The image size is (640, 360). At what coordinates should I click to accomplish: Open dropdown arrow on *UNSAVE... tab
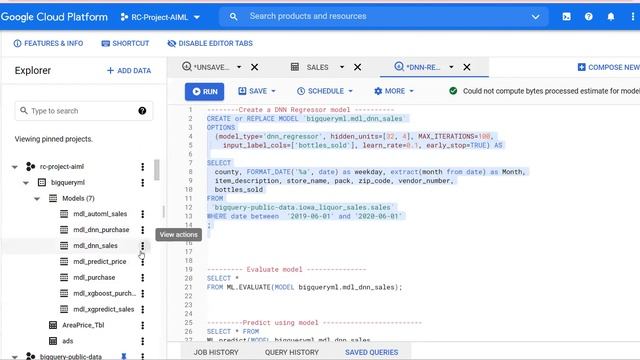[x=239, y=67]
